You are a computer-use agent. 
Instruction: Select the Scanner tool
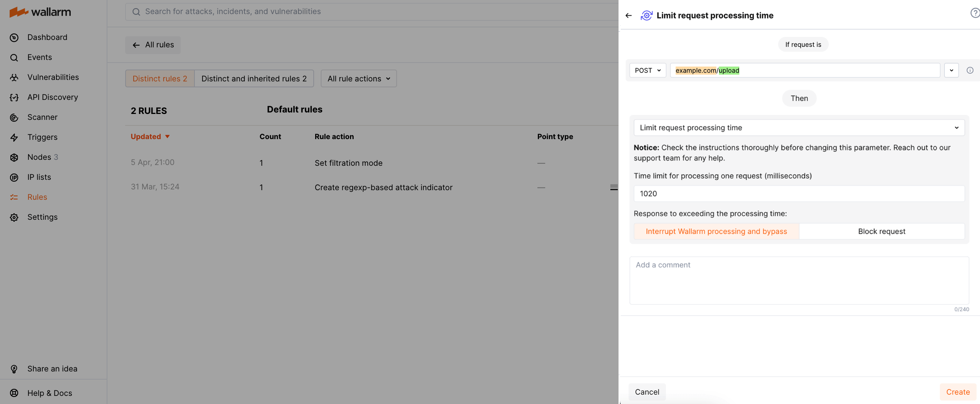(42, 117)
